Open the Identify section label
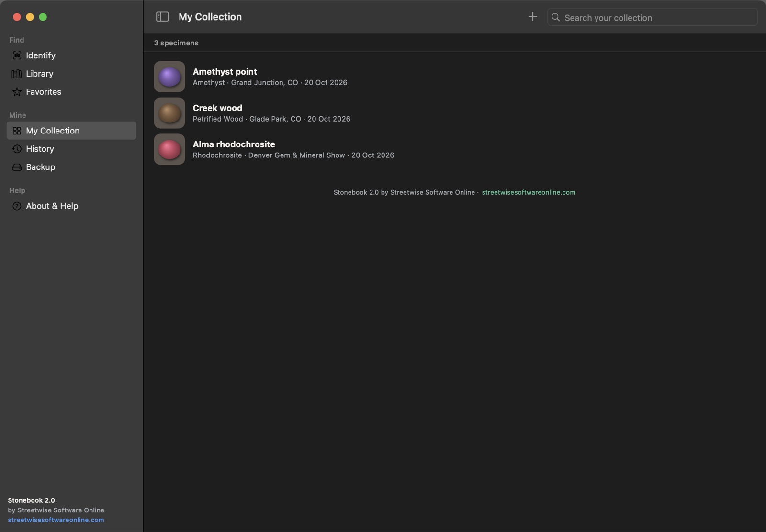The image size is (766, 532). coord(41,55)
